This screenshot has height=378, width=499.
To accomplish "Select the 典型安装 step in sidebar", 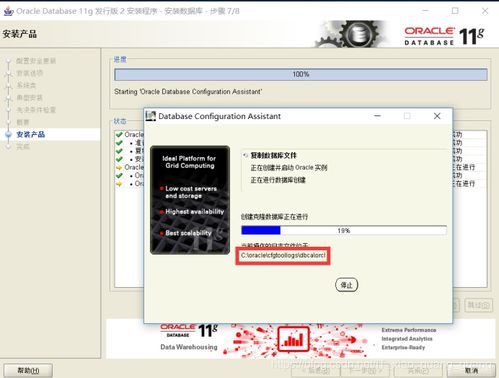I will [x=30, y=98].
